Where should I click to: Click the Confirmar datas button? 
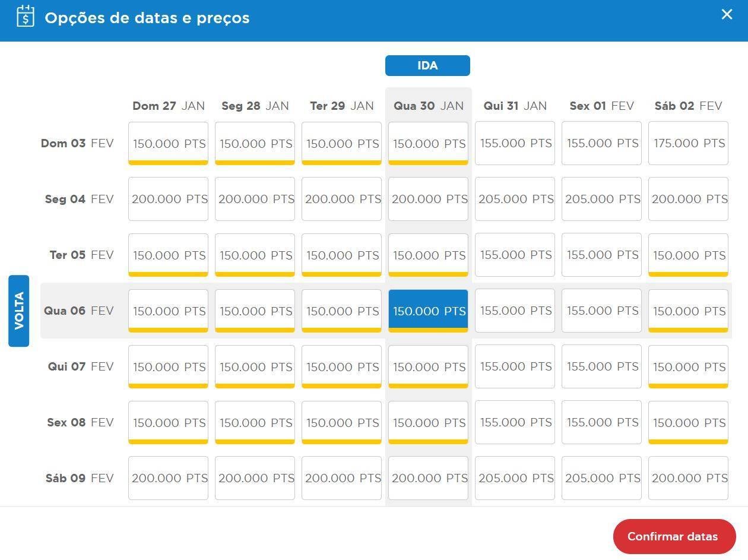674,536
